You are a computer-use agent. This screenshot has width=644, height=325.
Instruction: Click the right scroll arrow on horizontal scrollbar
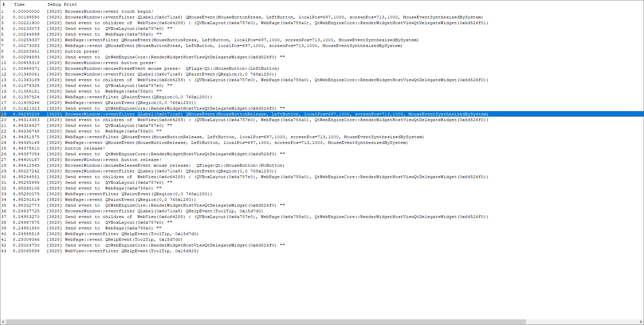click(641, 322)
